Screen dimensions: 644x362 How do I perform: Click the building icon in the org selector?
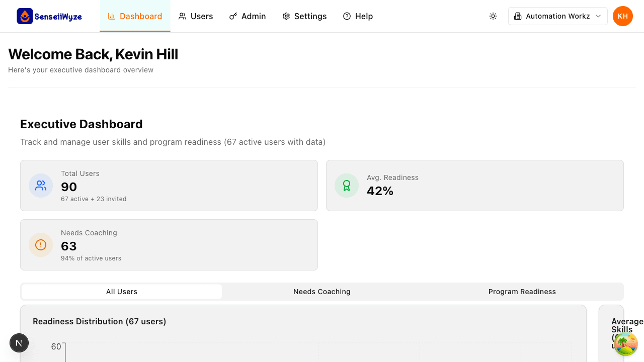pos(517,16)
